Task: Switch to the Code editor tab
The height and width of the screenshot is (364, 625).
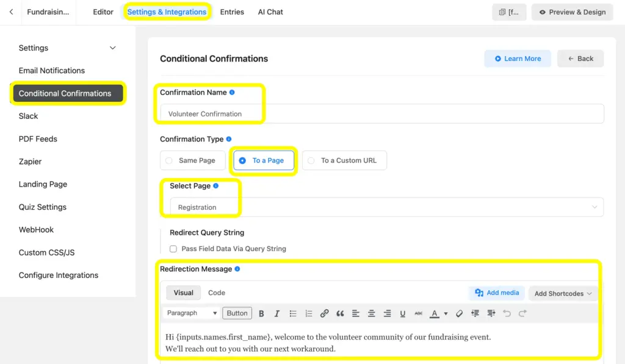Action: 217,293
